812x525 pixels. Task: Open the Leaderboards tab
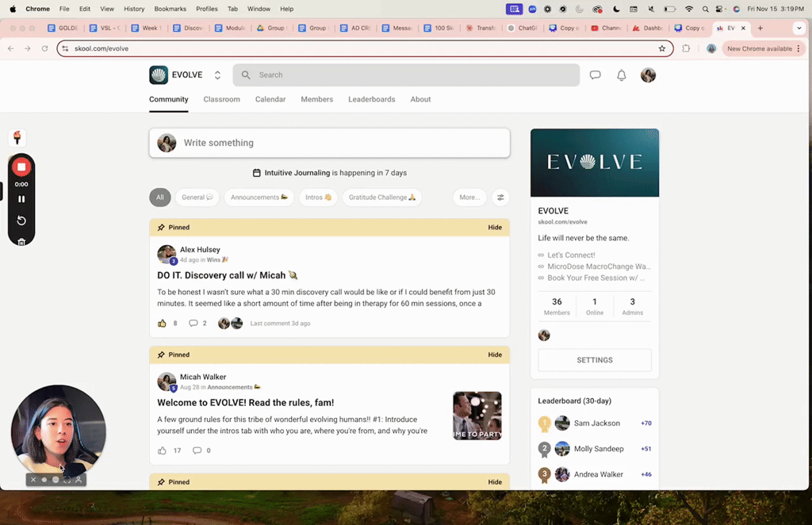tap(371, 99)
